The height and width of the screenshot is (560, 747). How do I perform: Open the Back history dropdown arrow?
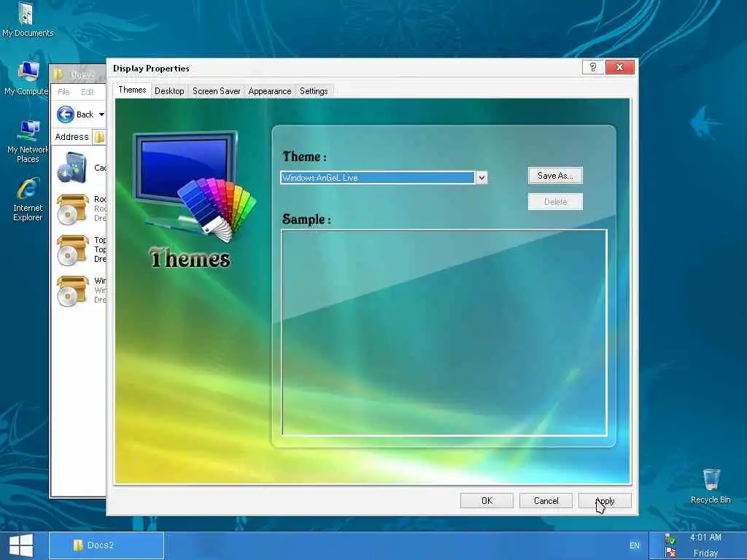click(x=101, y=114)
